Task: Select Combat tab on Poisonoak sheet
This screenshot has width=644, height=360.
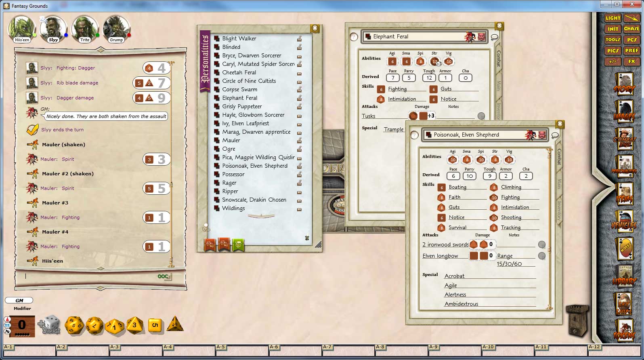Action: [x=559, y=157]
